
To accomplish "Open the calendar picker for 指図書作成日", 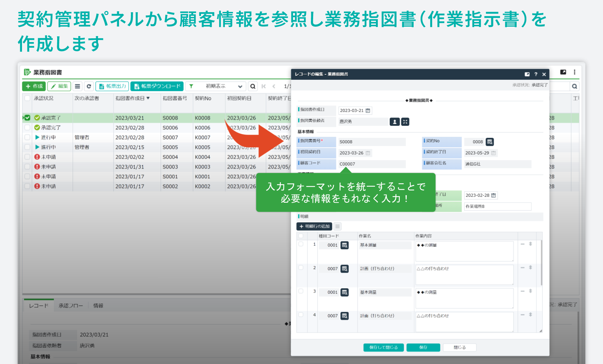I will coord(367,110).
